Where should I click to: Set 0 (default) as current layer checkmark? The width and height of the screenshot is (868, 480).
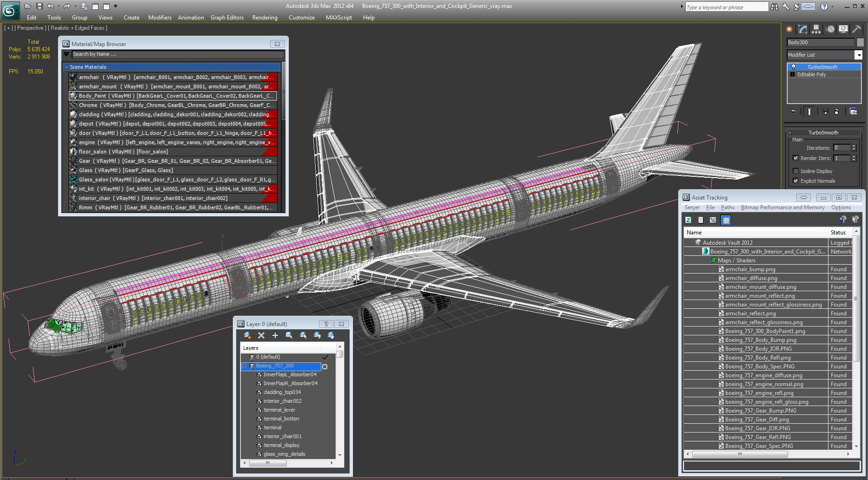pyautogui.click(x=325, y=357)
